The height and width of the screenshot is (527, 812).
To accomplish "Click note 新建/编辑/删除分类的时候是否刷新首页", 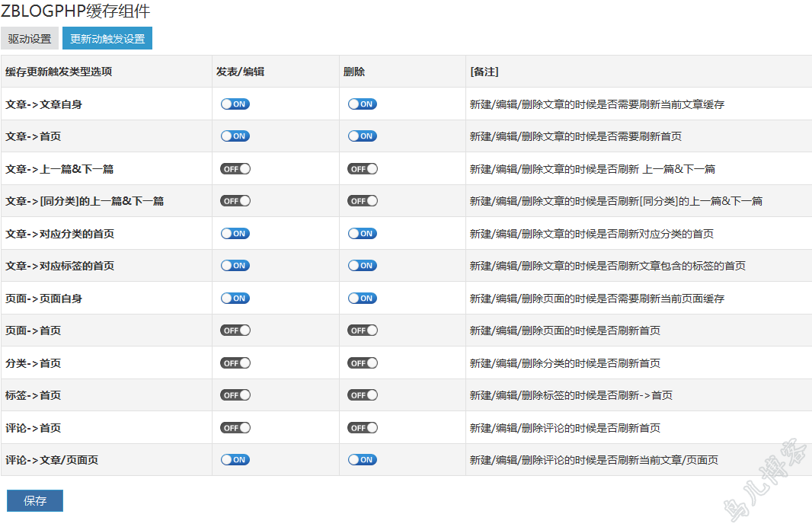I will pos(565,363).
